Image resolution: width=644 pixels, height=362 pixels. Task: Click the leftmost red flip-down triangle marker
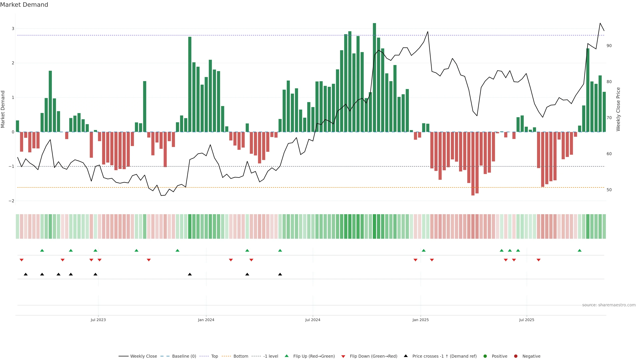pos(21,260)
